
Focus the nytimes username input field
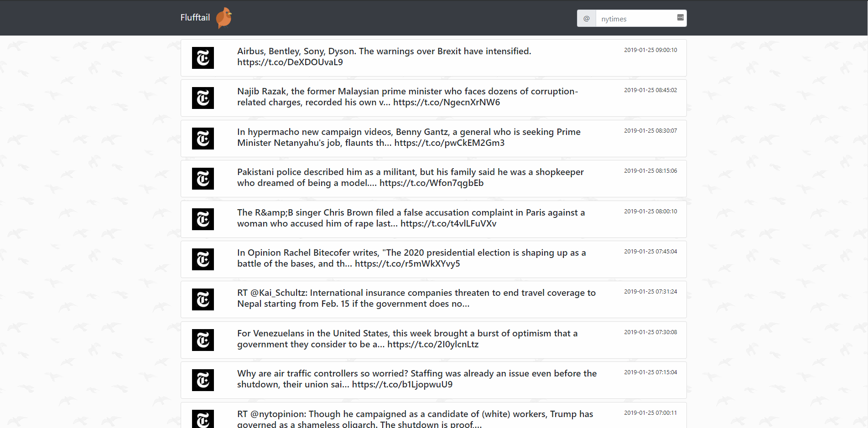click(x=641, y=18)
